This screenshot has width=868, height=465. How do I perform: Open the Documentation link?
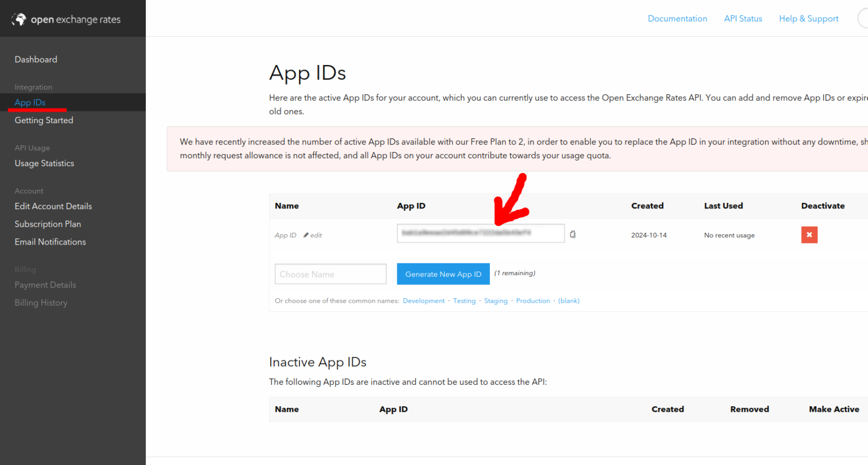(677, 19)
